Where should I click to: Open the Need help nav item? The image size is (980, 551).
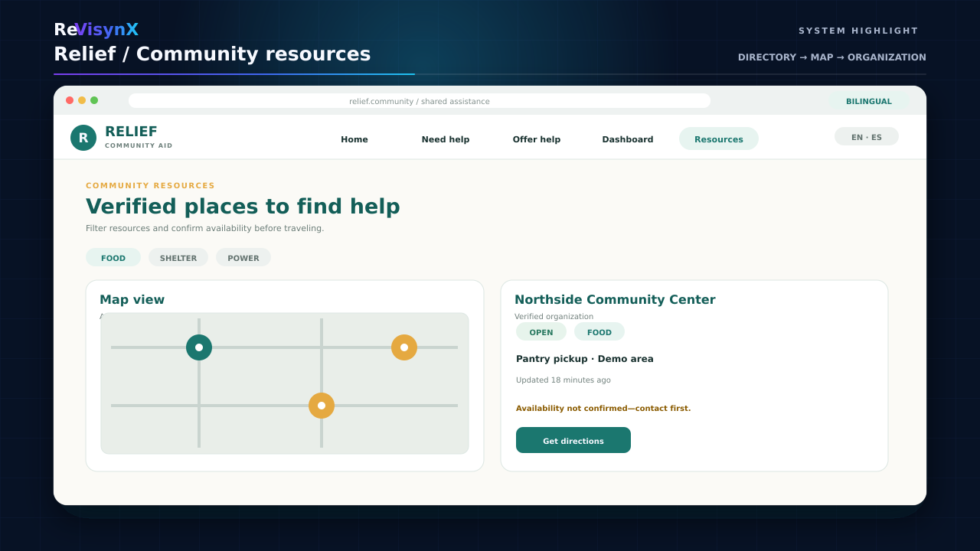446,139
